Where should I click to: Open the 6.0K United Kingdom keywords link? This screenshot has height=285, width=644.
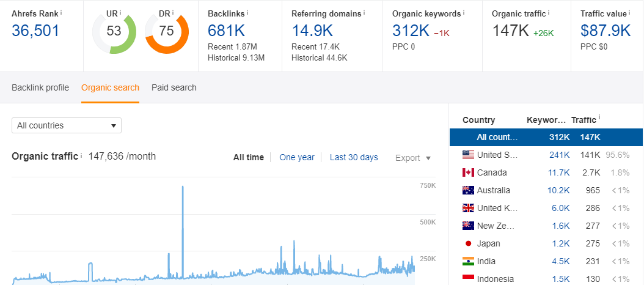561,208
